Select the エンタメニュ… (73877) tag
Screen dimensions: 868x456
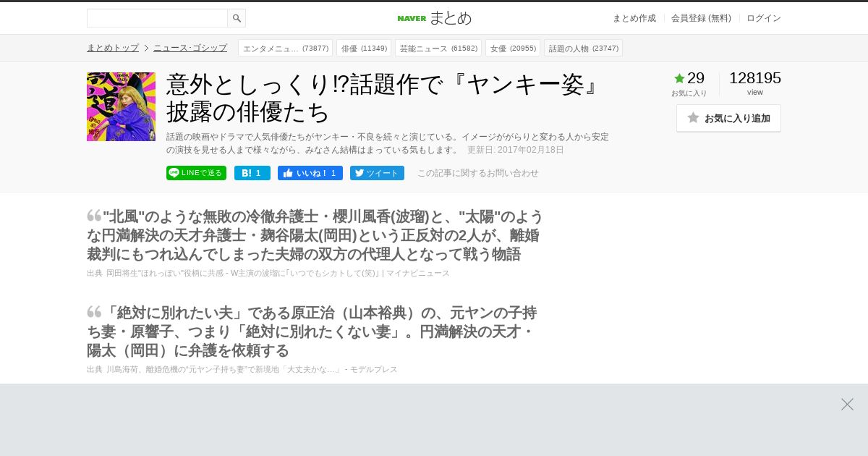click(286, 48)
